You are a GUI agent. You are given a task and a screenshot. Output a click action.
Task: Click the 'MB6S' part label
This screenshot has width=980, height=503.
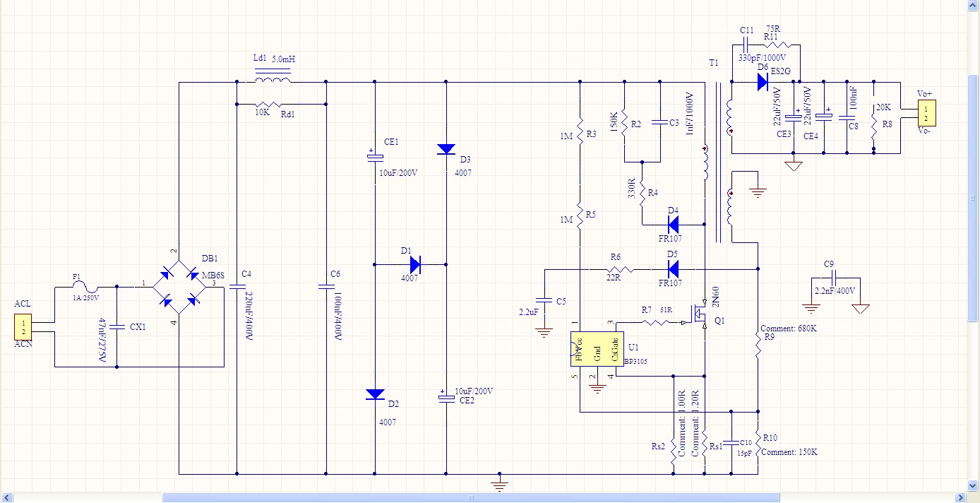(x=213, y=275)
